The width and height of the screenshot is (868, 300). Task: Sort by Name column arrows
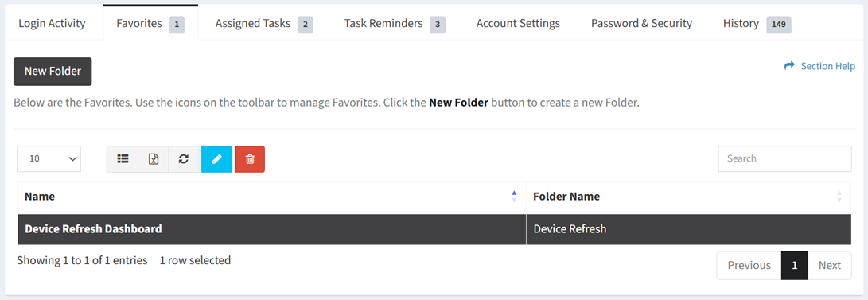pos(514,197)
